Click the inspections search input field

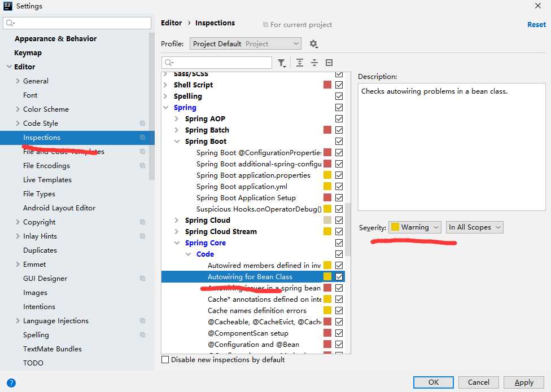click(217, 63)
